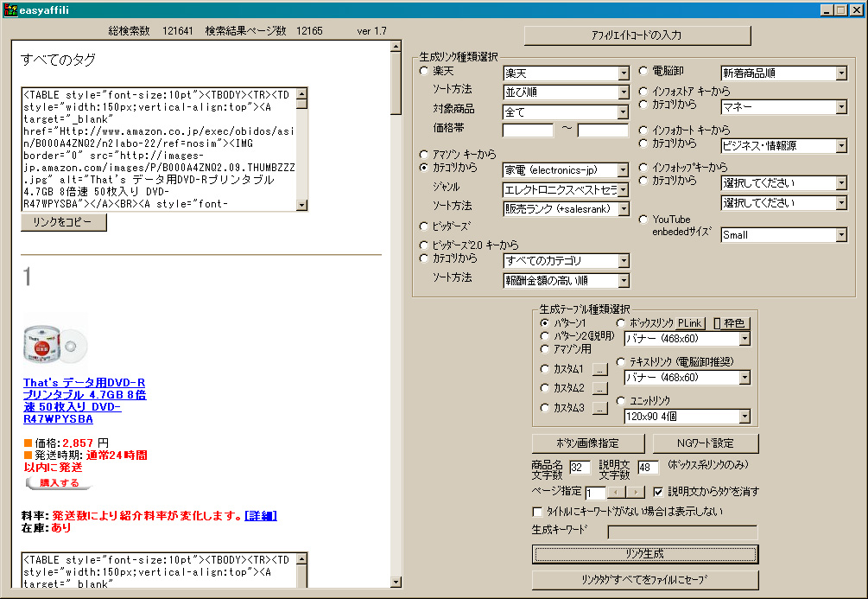This screenshot has width=868, height=599.
Task: Click the easyaffili app icon in title bar
Action: (x=10, y=10)
